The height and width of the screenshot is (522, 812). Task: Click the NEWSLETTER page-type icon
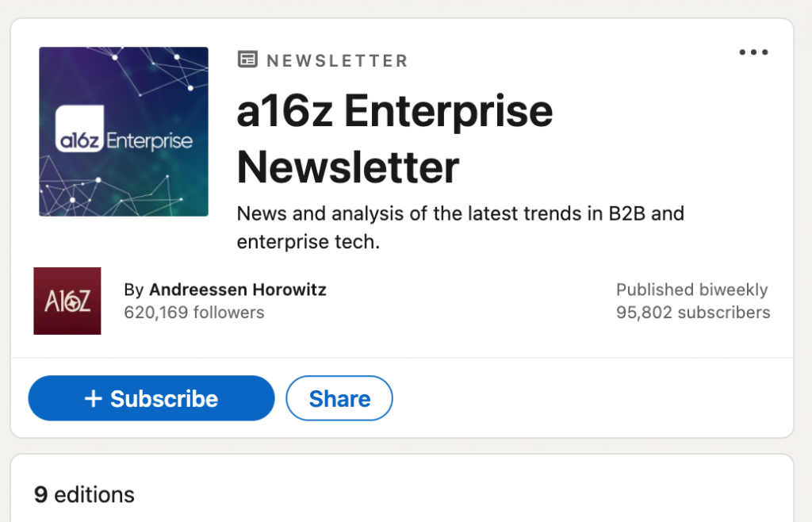click(247, 59)
